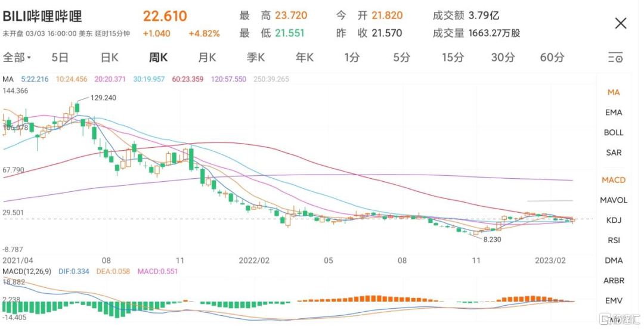Open chart settings icon beside 60分
Screen dimensions: 644x329
615,57
